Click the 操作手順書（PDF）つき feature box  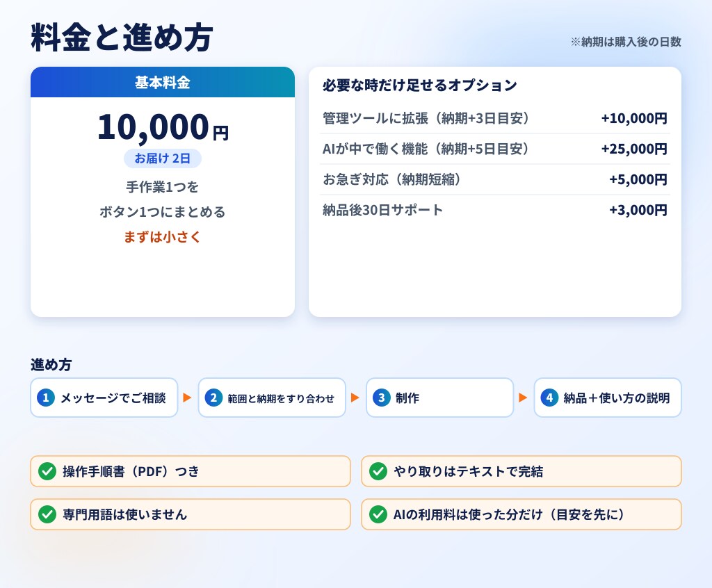point(191,471)
